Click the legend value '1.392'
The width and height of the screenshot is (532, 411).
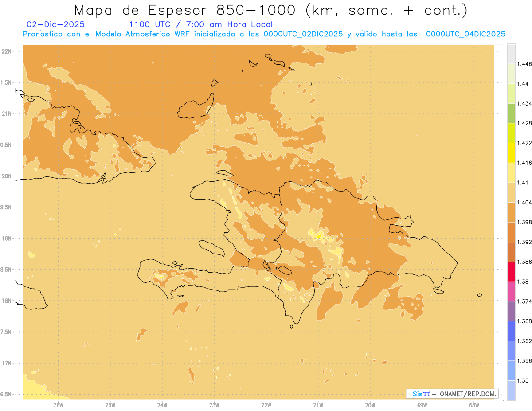pos(524,242)
